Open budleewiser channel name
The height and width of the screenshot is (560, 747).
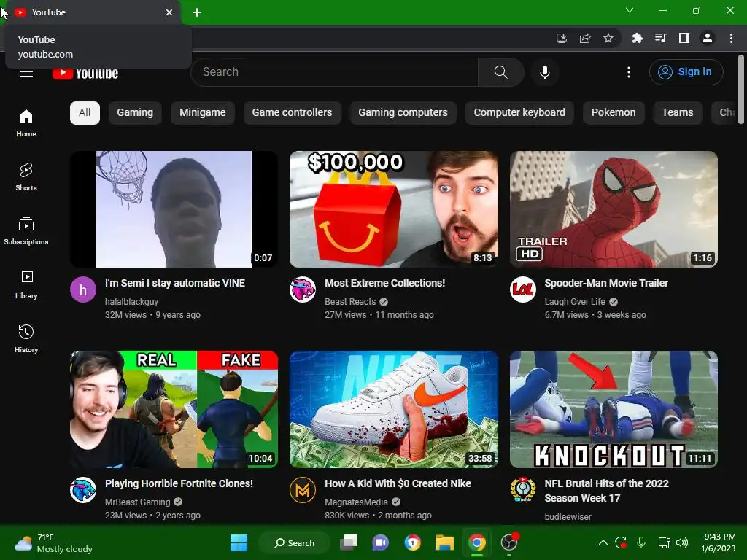pyautogui.click(x=568, y=517)
